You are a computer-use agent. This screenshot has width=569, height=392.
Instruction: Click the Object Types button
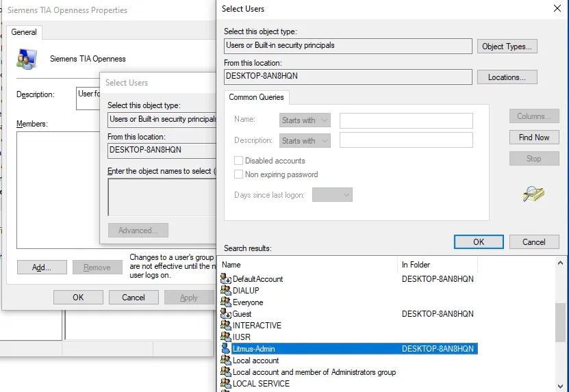point(507,47)
